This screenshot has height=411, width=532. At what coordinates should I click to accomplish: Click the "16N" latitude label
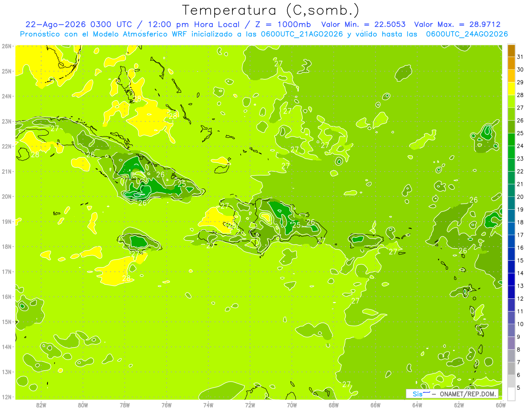point(7,297)
